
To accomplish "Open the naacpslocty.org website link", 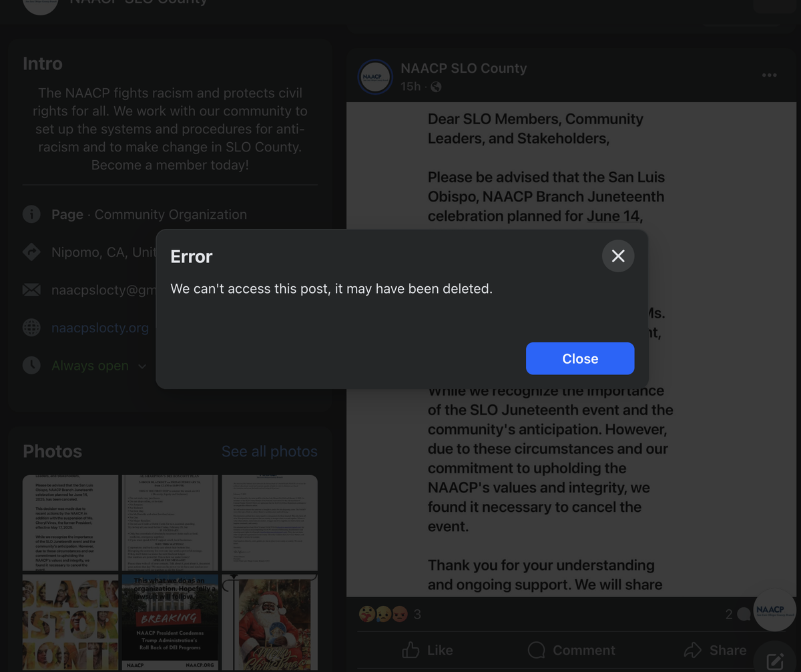I will click(x=100, y=328).
